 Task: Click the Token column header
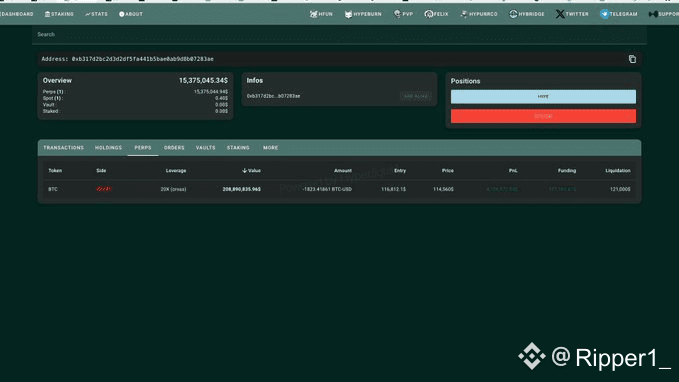tap(55, 171)
